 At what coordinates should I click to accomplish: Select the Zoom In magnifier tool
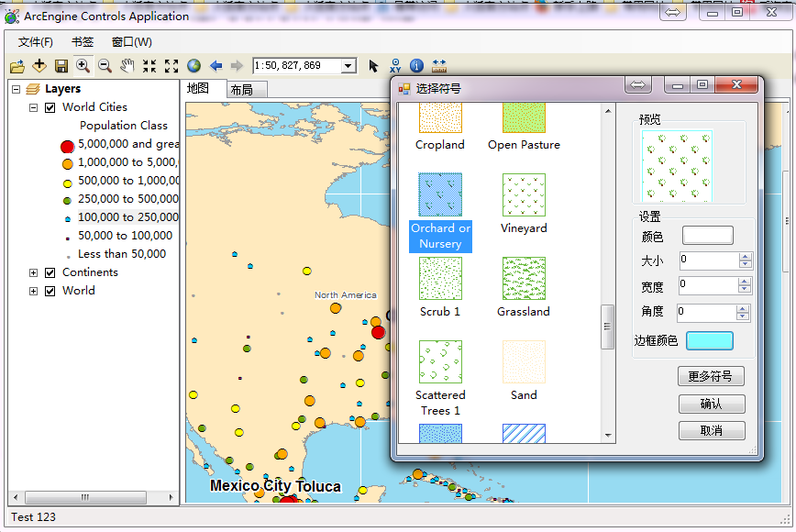(x=83, y=65)
